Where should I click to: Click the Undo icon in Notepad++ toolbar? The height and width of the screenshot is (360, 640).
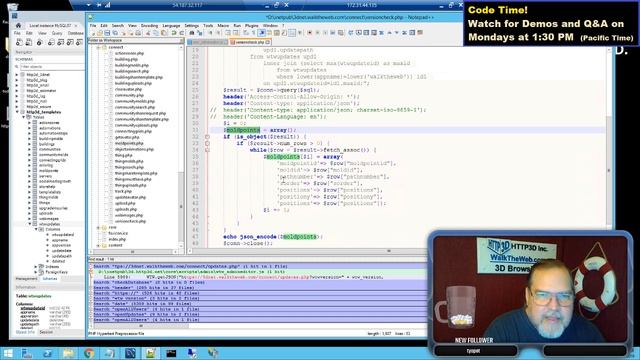(174, 33)
